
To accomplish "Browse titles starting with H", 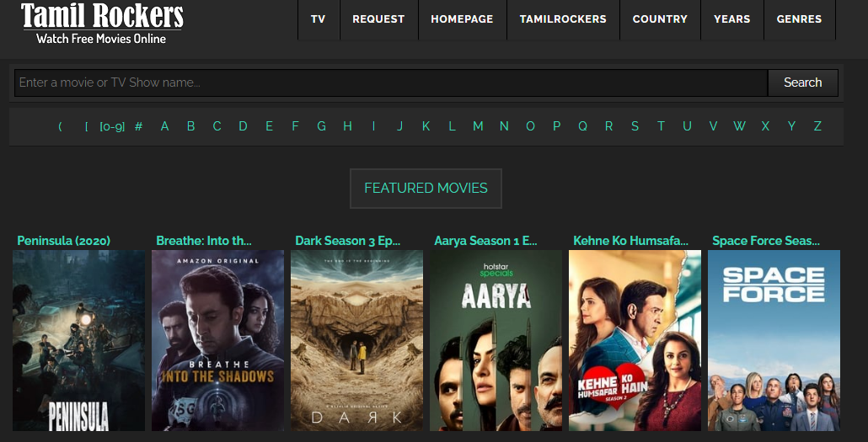I will pyautogui.click(x=348, y=126).
